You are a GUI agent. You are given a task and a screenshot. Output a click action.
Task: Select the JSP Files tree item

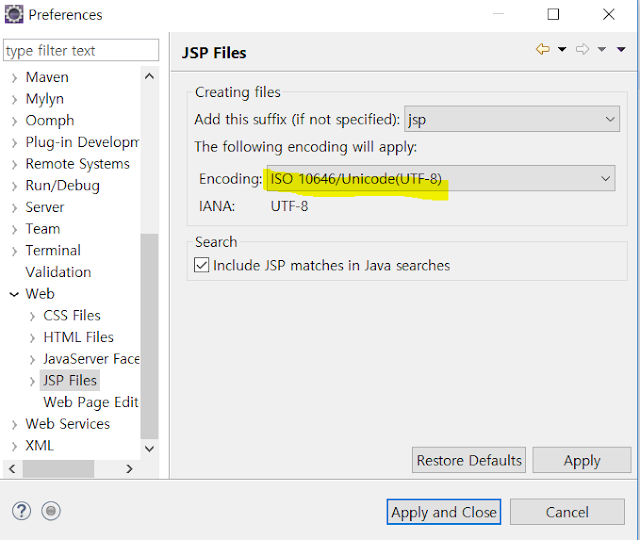click(x=70, y=380)
